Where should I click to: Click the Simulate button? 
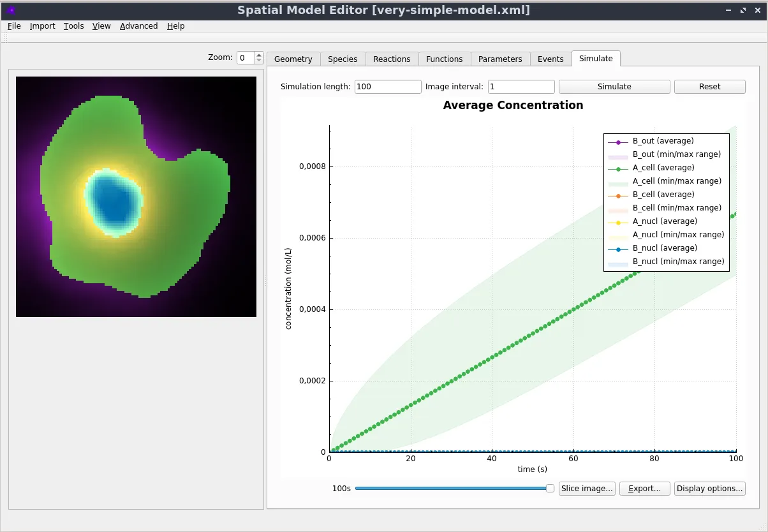[x=614, y=87]
